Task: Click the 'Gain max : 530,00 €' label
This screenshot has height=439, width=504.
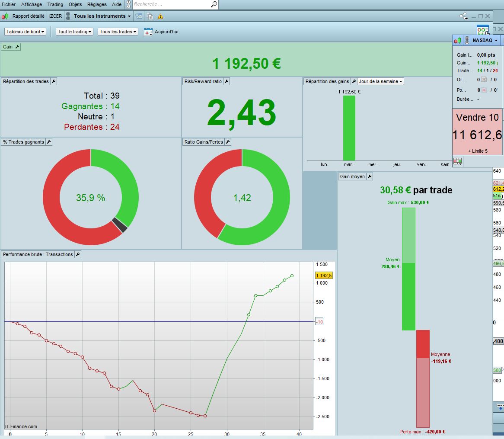Action: (408, 202)
